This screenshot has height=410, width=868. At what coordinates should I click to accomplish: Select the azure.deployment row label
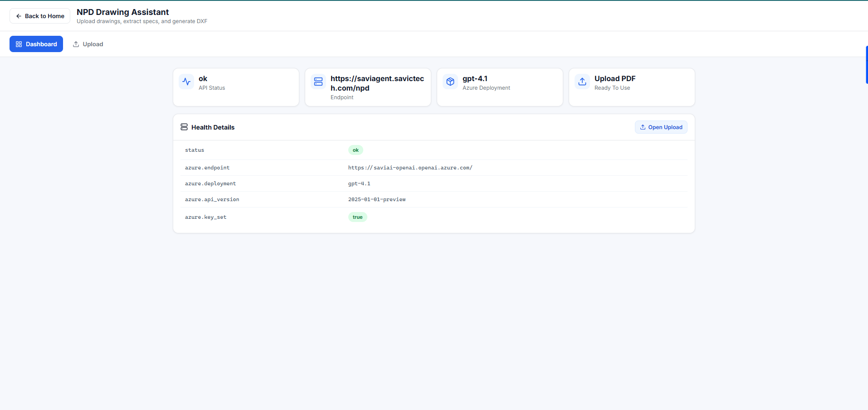point(210,183)
